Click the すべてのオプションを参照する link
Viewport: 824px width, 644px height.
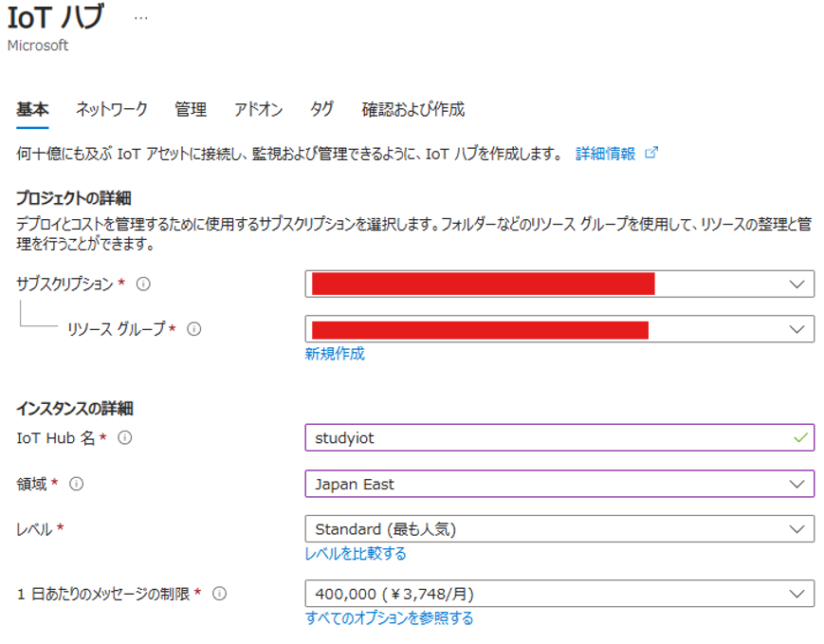390,618
